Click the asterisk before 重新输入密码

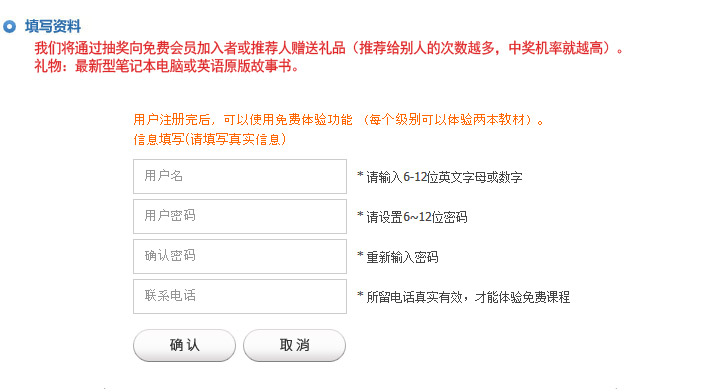coord(360,255)
